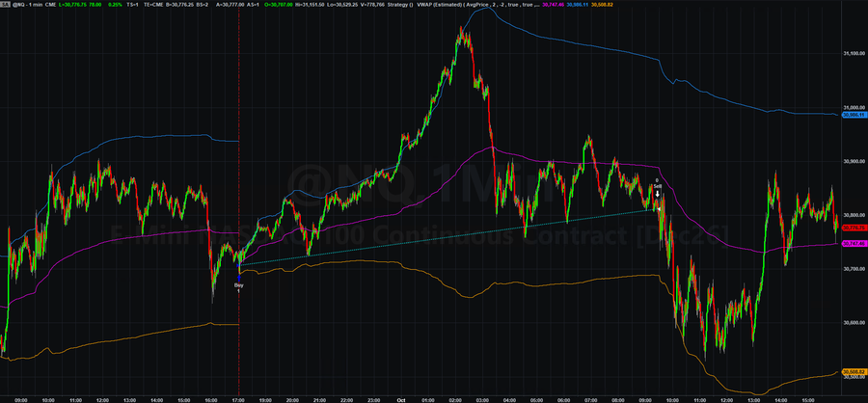Click the TS=1 field in the status line
Viewport: 868px width, 403px height.
coord(132,5)
